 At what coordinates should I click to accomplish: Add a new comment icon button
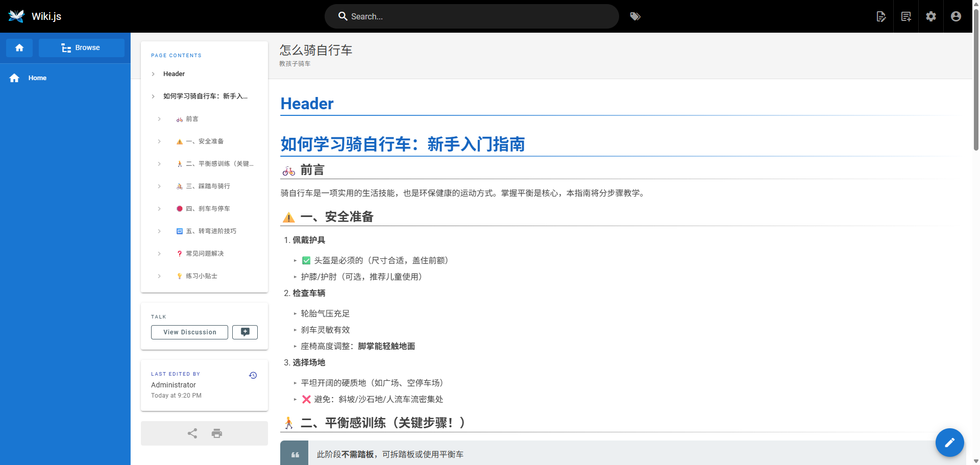click(x=245, y=332)
